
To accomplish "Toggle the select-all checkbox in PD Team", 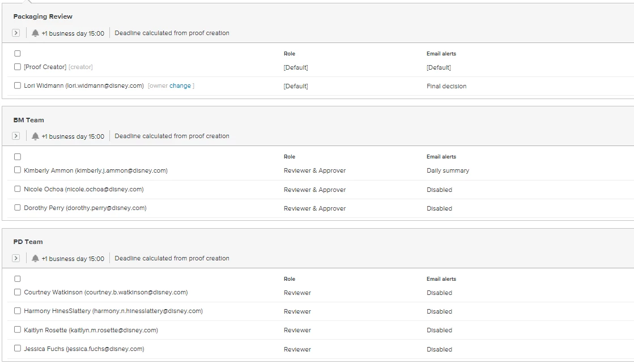I will click(x=18, y=279).
